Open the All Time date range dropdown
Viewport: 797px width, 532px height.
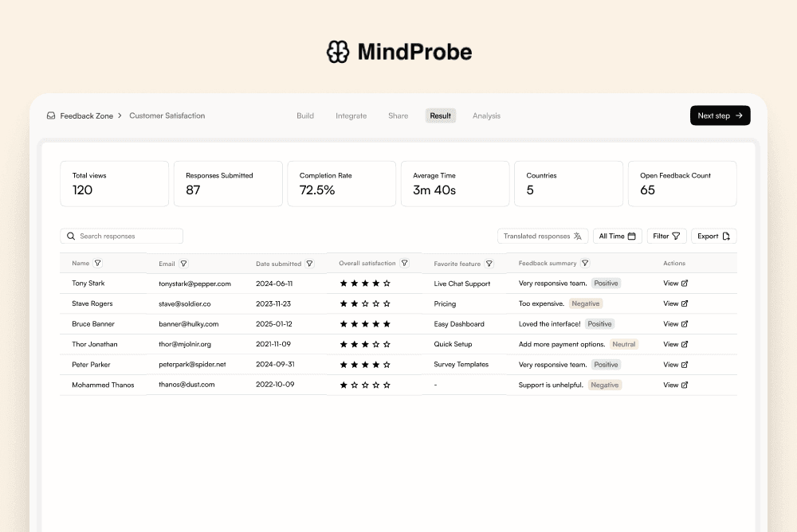pos(617,236)
